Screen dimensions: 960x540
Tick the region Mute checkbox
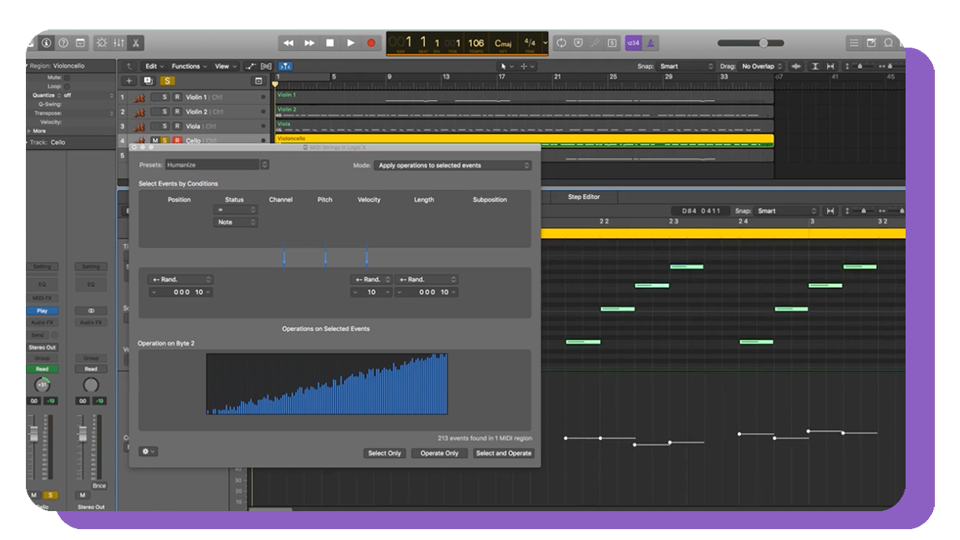click(x=68, y=77)
